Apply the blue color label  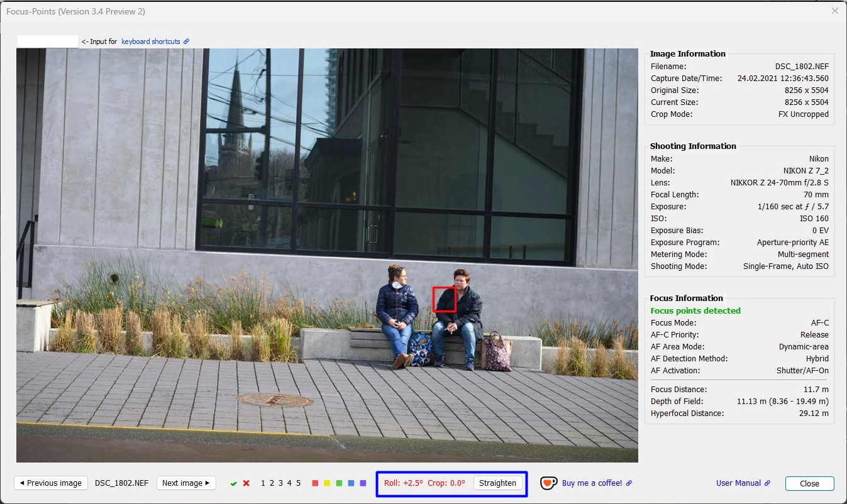[351, 483]
